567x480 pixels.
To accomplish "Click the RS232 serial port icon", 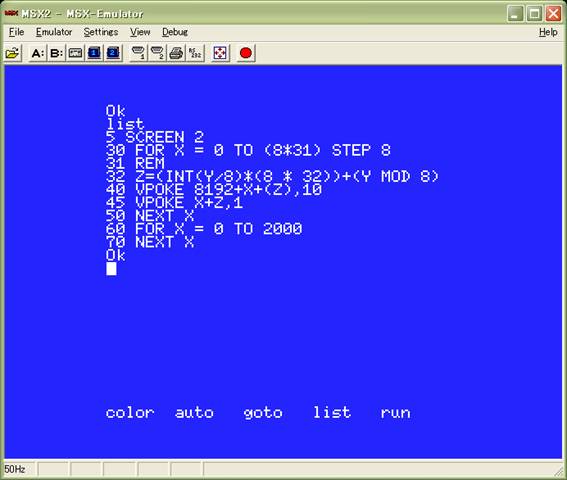I will click(195, 53).
